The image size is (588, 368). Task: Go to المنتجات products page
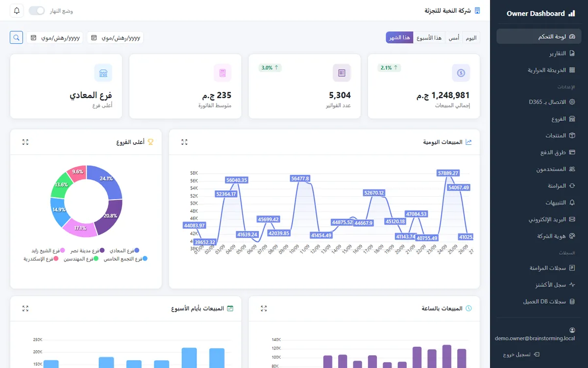[539, 135]
